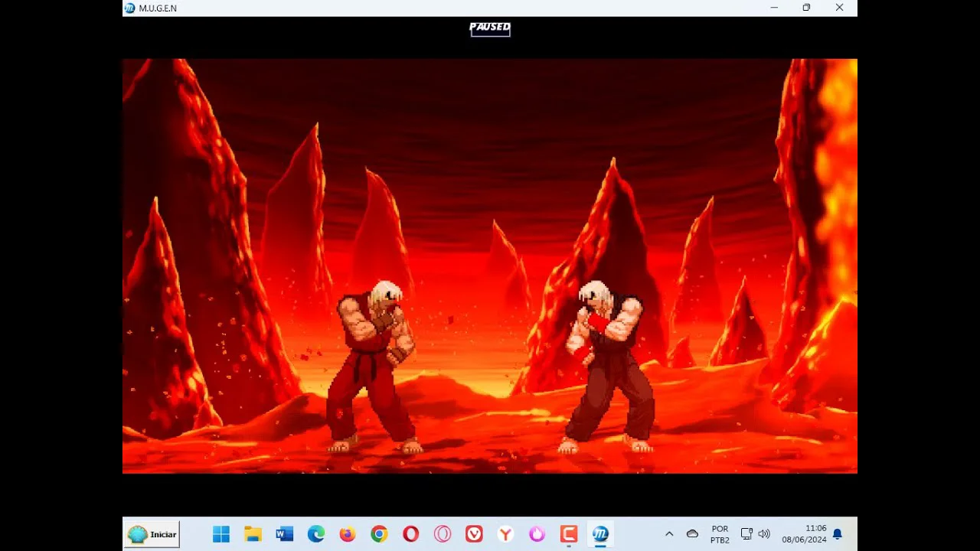Open the red Opera browser icon
This screenshot has height=551, width=980.
pyautogui.click(x=411, y=534)
